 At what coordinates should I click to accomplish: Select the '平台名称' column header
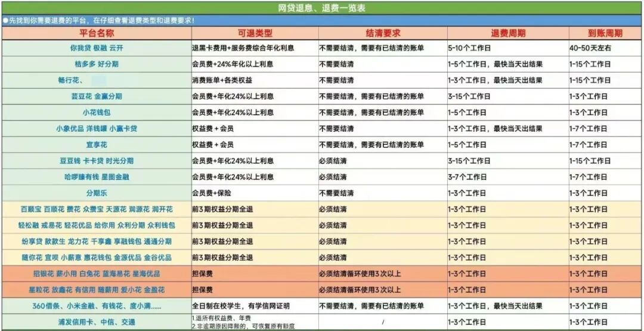click(x=97, y=33)
